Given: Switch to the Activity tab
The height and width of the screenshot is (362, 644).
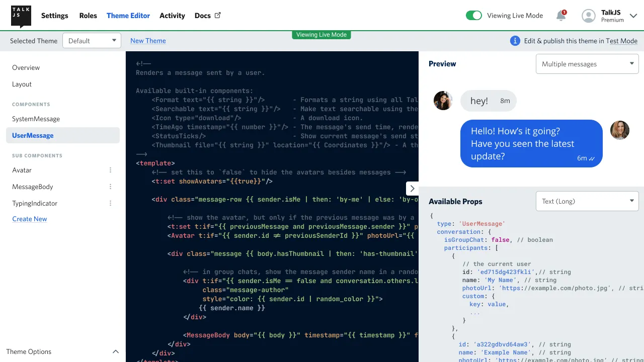Looking at the screenshot, I should click(172, 16).
